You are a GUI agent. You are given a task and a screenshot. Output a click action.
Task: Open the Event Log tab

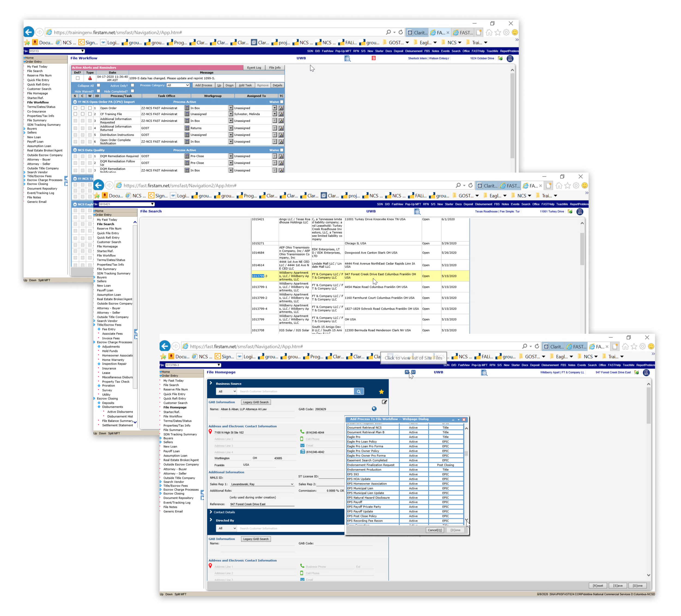254,68
